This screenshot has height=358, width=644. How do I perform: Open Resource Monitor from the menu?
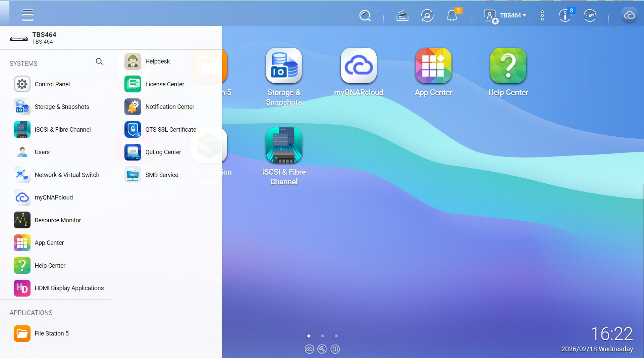[x=58, y=220]
